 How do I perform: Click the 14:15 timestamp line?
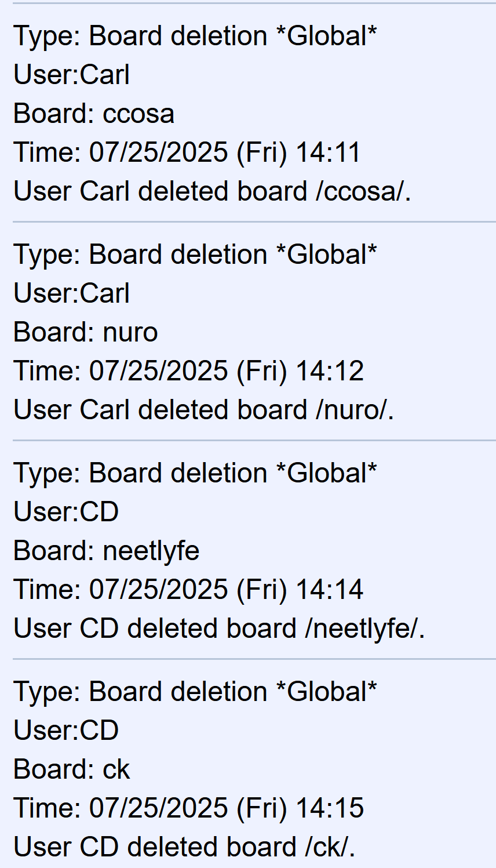coord(188,808)
